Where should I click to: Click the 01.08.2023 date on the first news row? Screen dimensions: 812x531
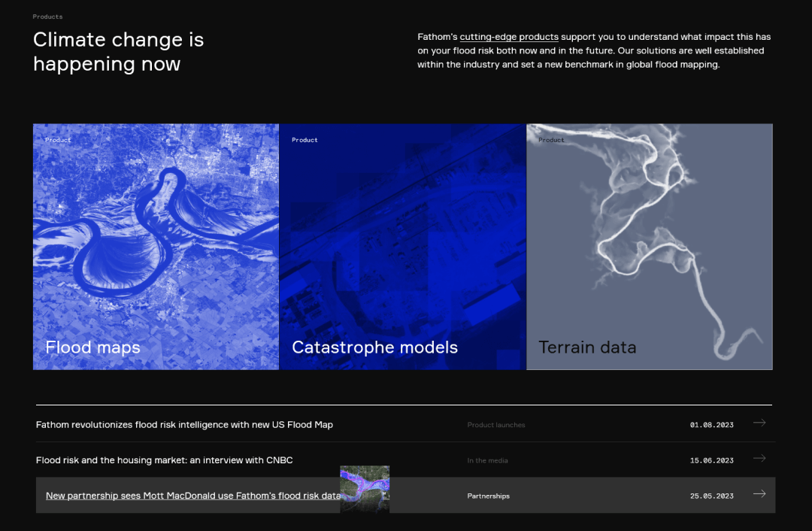[x=711, y=425]
